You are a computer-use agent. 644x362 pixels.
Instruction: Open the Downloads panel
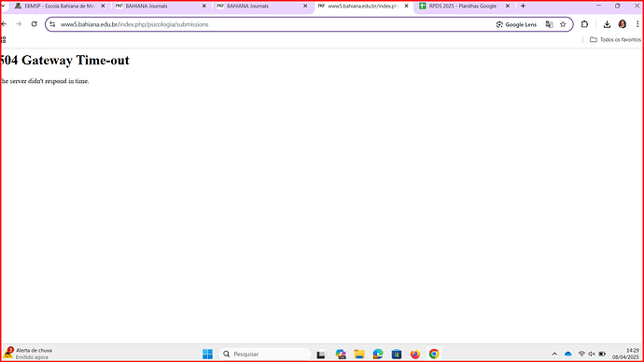click(x=607, y=24)
